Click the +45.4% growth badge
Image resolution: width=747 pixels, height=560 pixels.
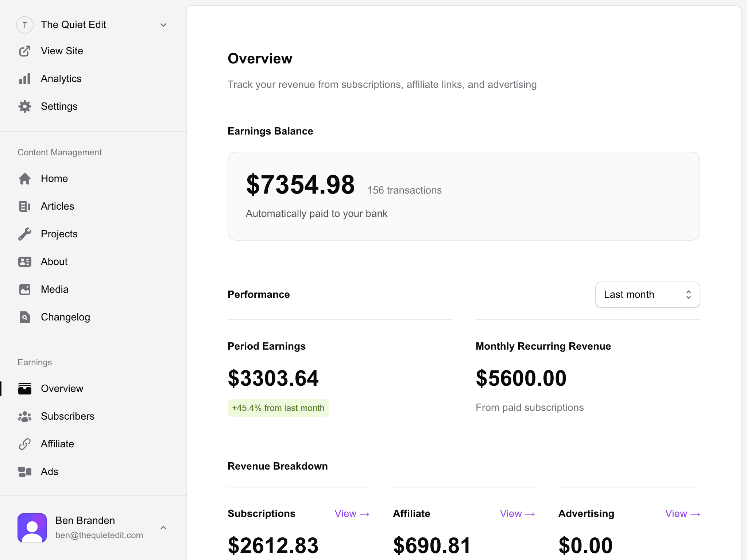click(278, 408)
